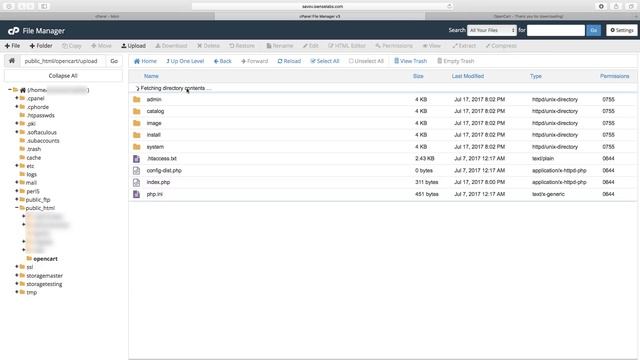Expand the tmp folder in tree
640x360 pixels.
[x=17, y=292]
